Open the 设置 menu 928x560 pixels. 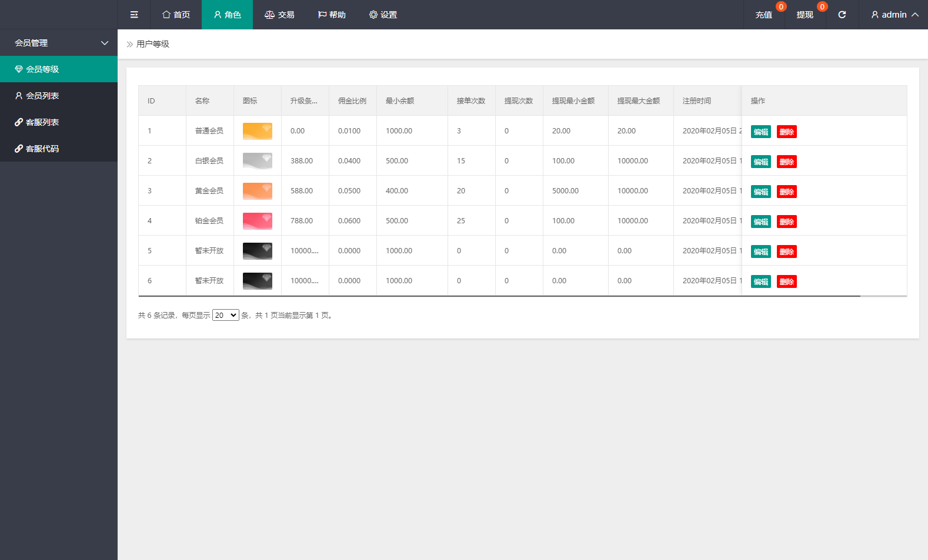(383, 15)
